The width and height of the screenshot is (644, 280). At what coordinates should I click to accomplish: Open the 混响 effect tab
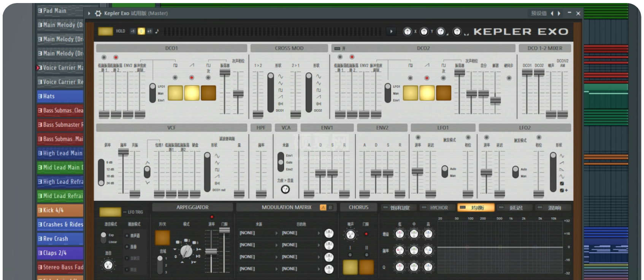(x=554, y=208)
